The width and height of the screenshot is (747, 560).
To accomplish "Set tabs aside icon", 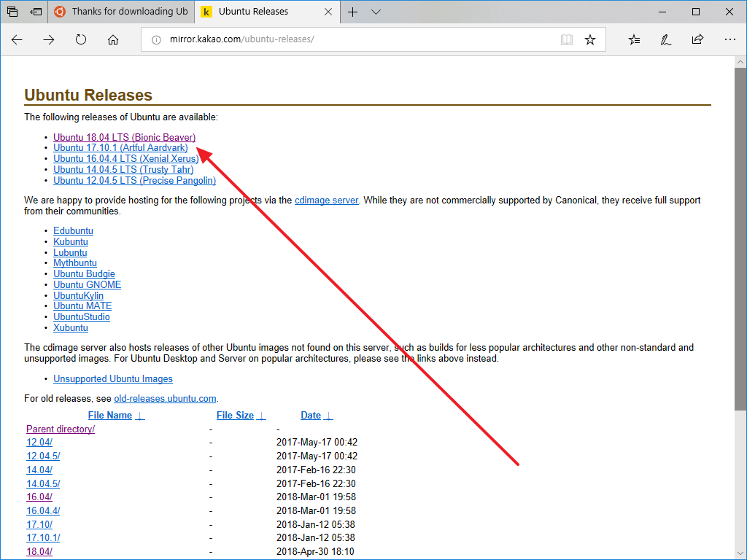I will pos(36,12).
